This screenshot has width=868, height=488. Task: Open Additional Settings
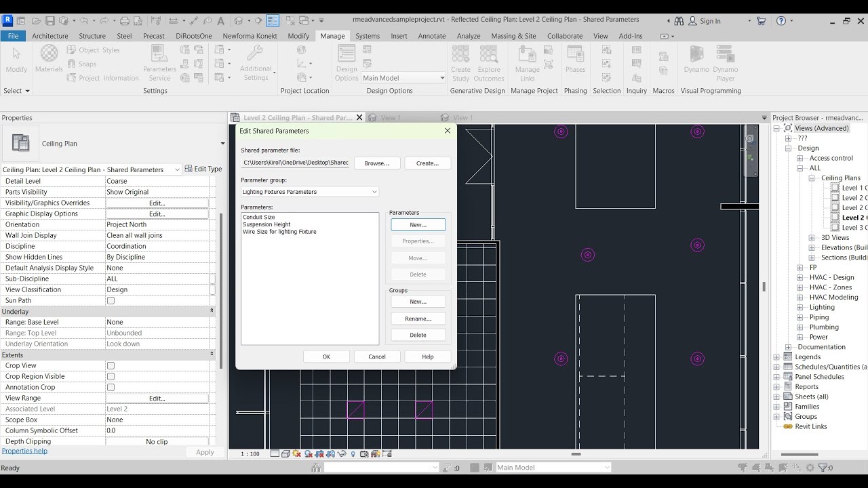click(x=256, y=62)
